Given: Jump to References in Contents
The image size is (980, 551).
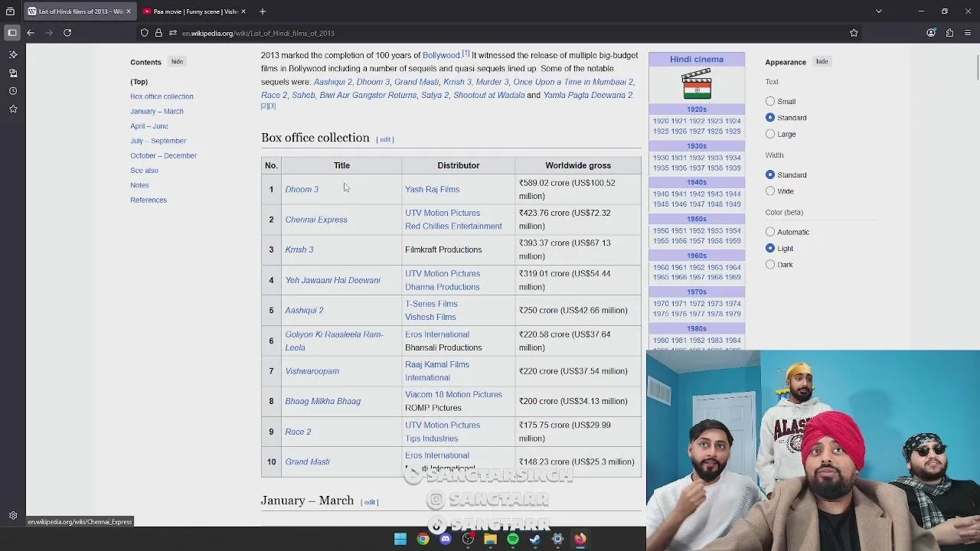Looking at the screenshot, I should point(149,200).
